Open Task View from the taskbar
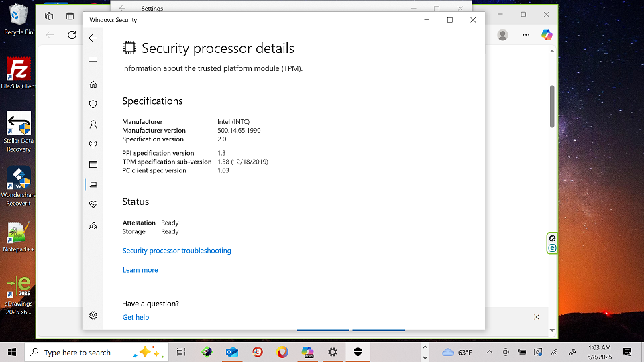 click(180, 352)
